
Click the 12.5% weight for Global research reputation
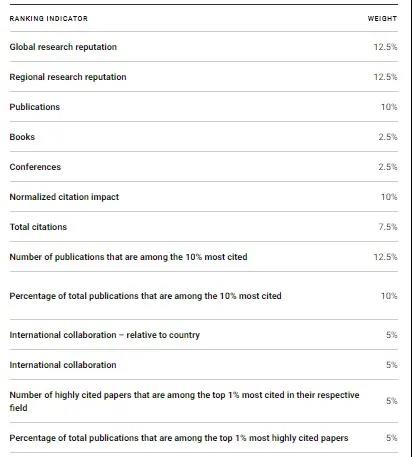click(x=385, y=47)
